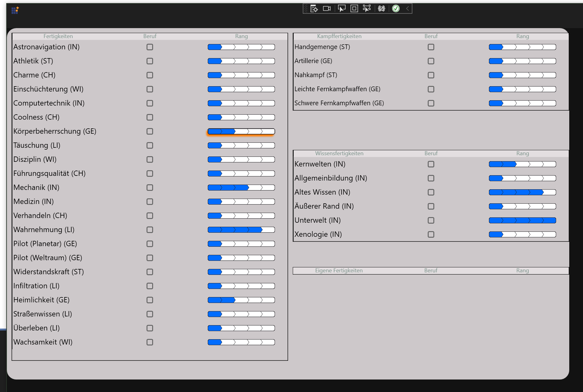
Task: Click the Rang header in the Fertigkeiten table
Action: pyautogui.click(x=242, y=36)
